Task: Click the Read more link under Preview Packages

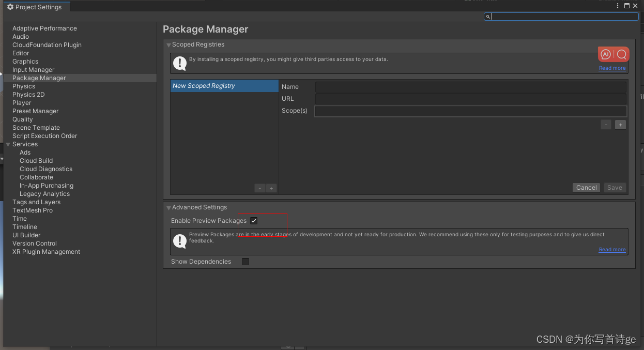Action: click(612, 249)
